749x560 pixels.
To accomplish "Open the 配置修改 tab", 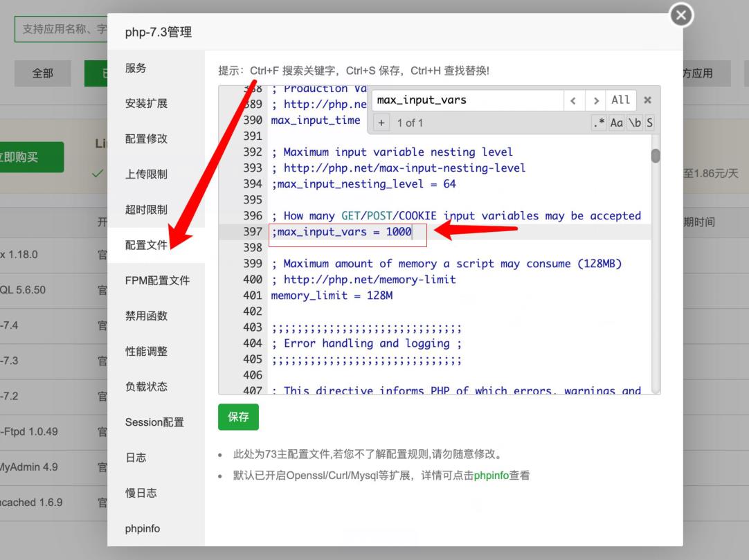I will coord(156,138).
